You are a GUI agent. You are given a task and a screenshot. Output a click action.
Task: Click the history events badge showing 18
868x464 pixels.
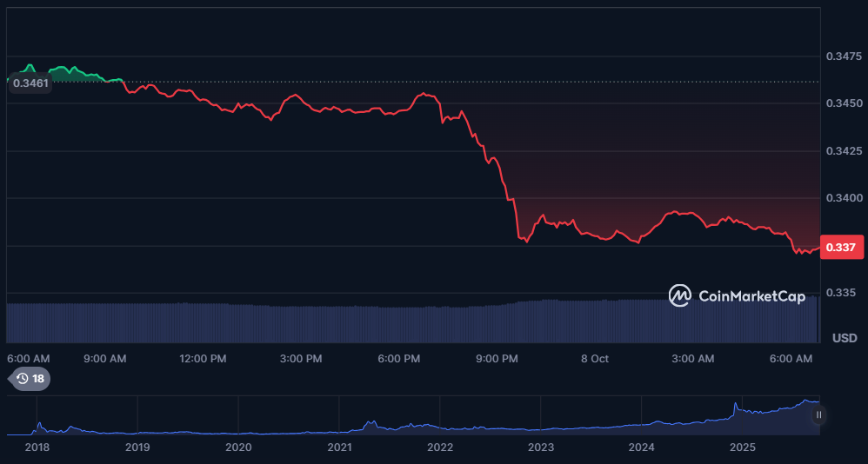pyautogui.click(x=30, y=379)
